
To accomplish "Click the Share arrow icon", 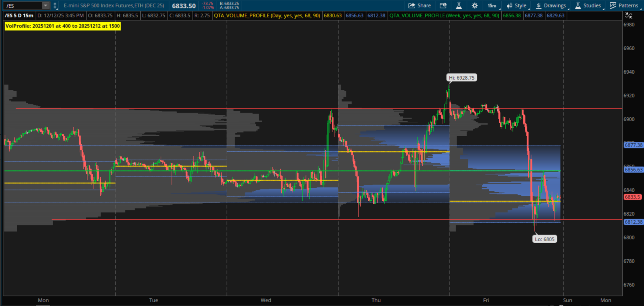I will pos(412,5).
